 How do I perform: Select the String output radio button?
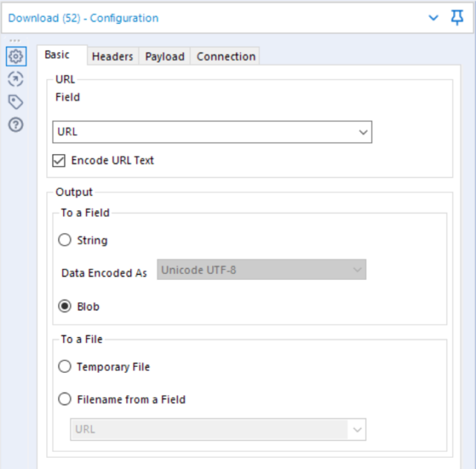click(65, 240)
